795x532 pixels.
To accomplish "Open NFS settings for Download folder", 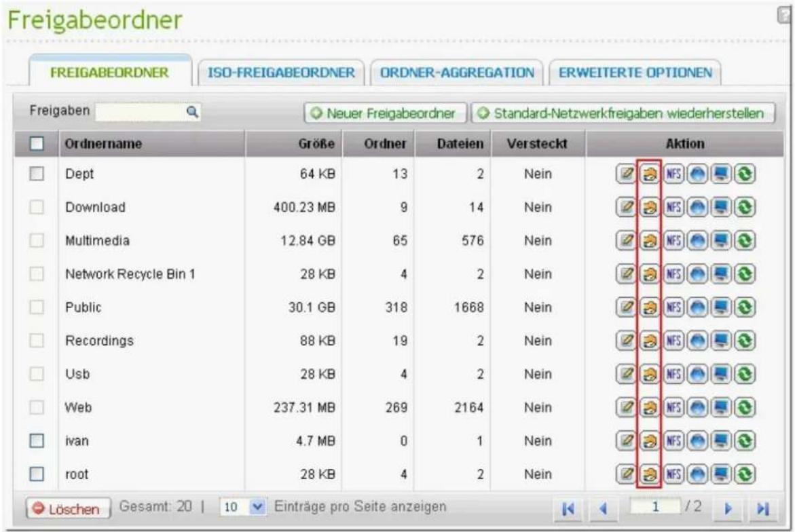I will (x=673, y=207).
